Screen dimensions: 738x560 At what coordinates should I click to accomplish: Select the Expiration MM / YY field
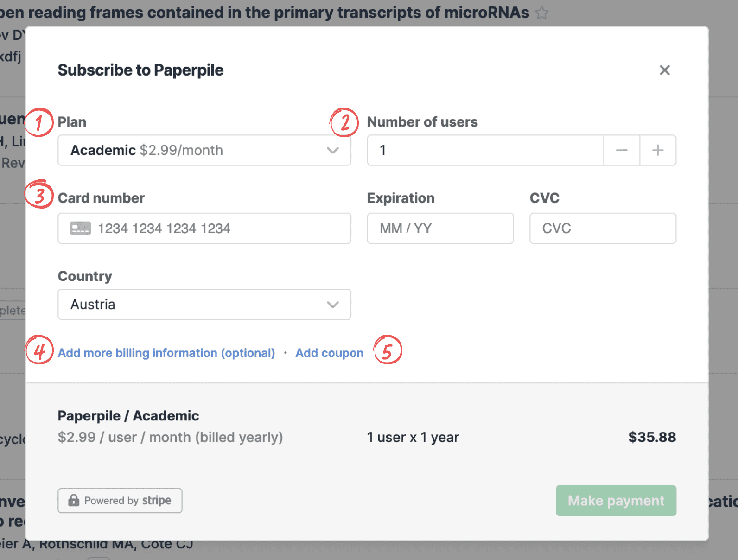point(440,229)
